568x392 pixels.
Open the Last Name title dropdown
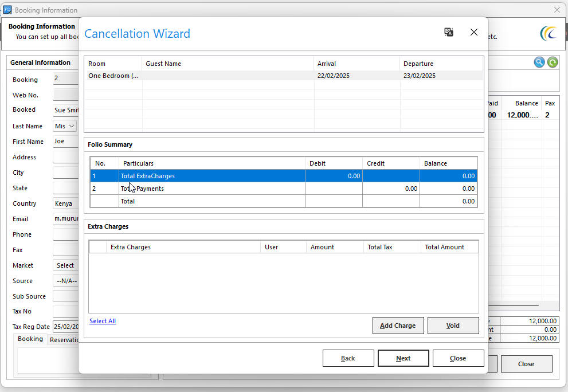click(x=65, y=126)
